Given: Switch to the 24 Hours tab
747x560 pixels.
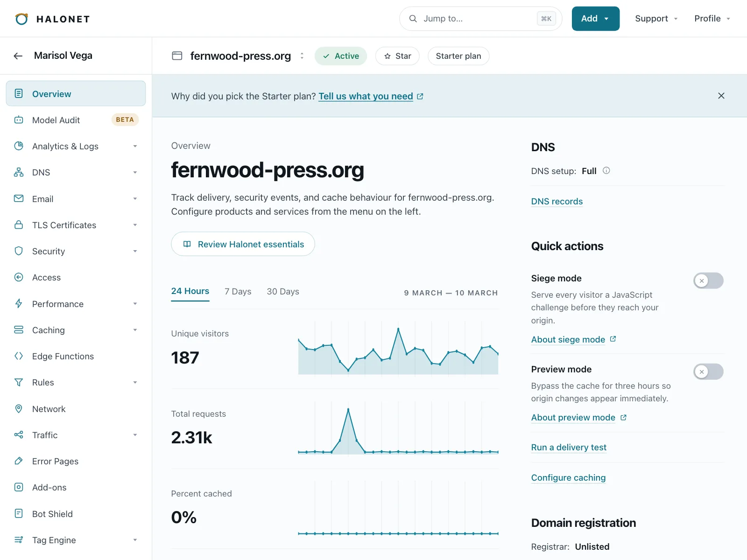Looking at the screenshot, I should tap(190, 291).
